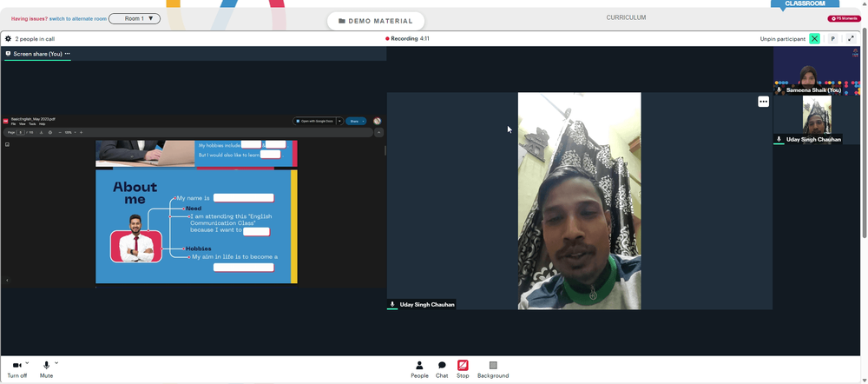The width and height of the screenshot is (868, 384).
Task: Enter fullscreen with the expand arrows icon
Action: (x=851, y=39)
